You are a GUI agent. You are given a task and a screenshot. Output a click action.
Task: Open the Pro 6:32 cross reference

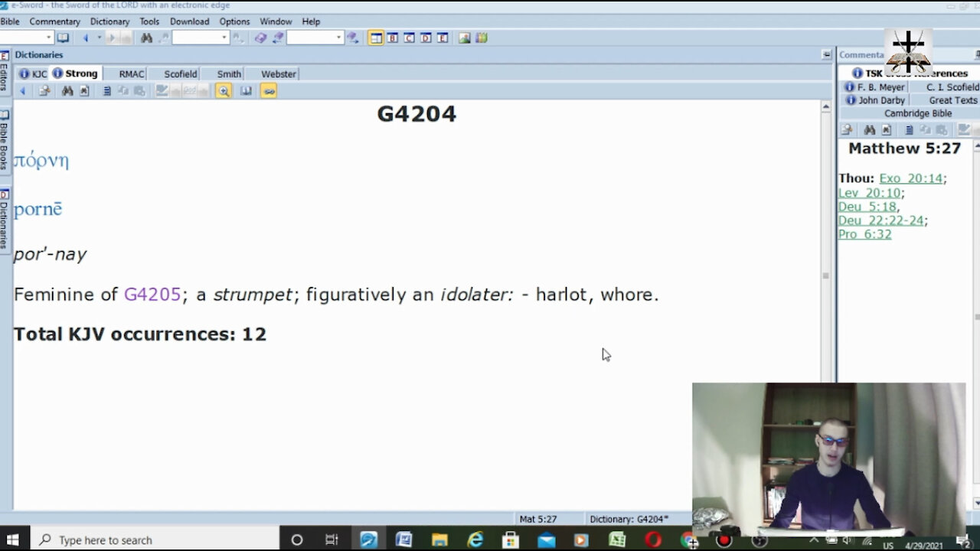tap(864, 234)
